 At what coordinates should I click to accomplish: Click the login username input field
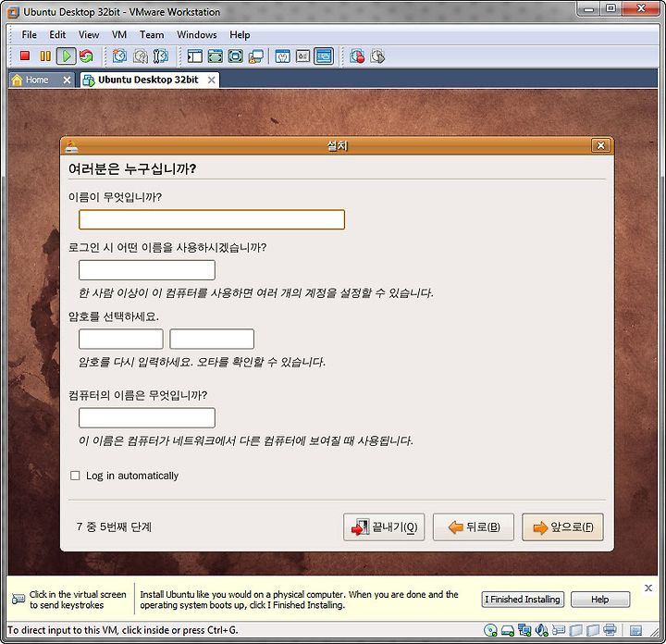click(x=147, y=270)
